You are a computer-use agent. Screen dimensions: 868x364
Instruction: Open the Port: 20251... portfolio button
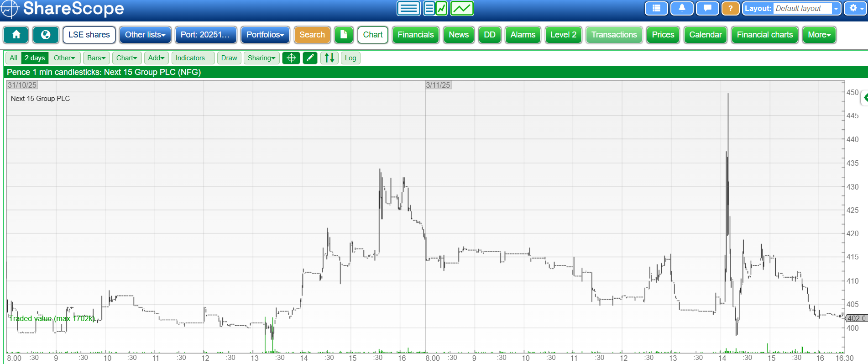(x=206, y=35)
